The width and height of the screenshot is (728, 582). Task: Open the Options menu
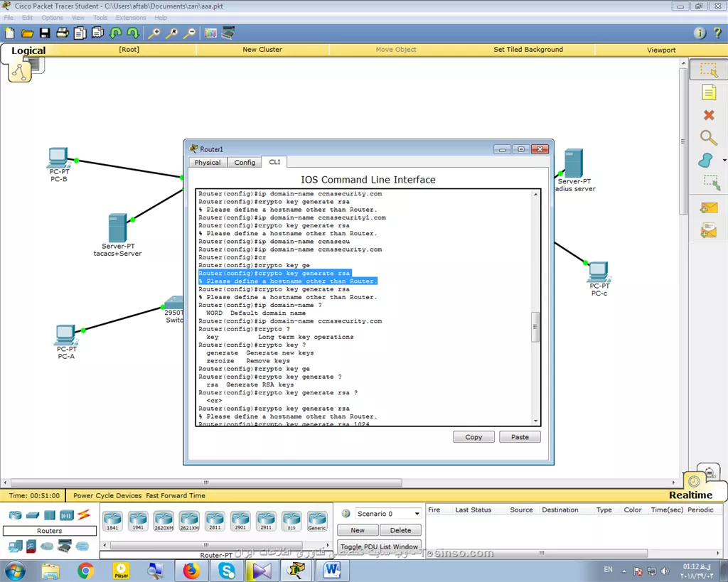pos(52,18)
